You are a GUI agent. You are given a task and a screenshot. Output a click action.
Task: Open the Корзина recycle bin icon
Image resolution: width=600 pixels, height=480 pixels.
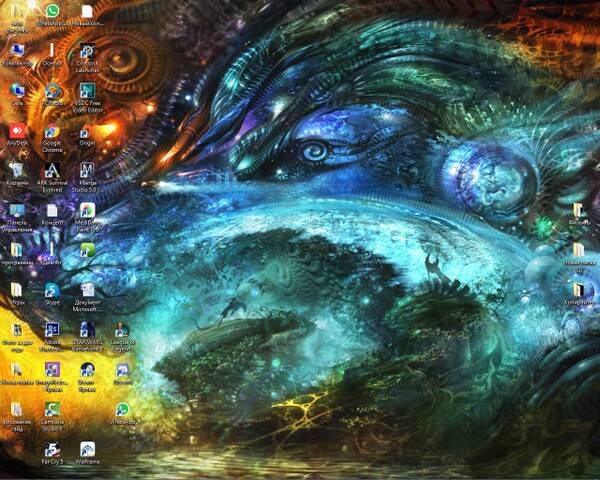[x=17, y=171]
